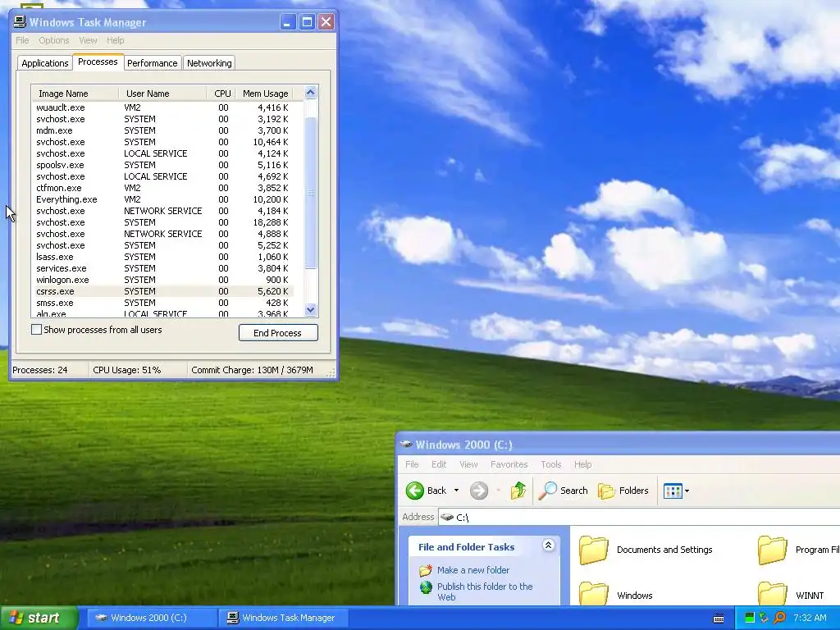
Task: Click the drive icon in Explorer title bar
Action: 406,444
